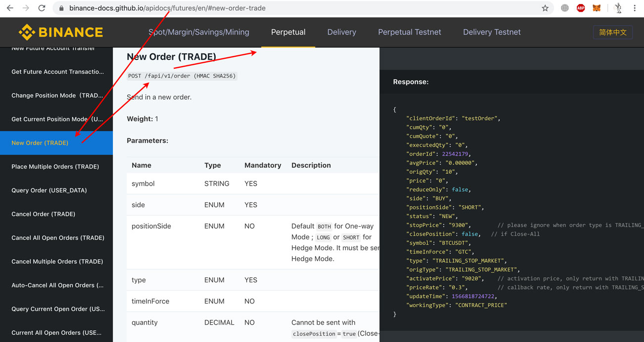Open Query Order (USER_DATA)
The width and height of the screenshot is (644, 342).
pos(48,190)
